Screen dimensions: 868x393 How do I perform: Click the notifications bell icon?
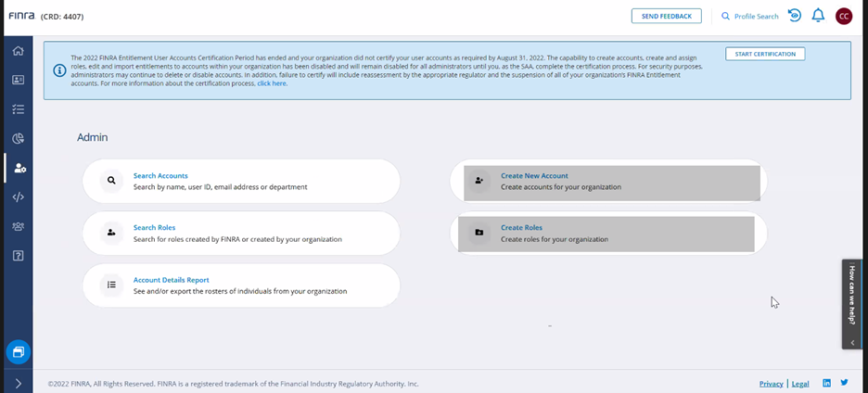pyautogui.click(x=818, y=16)
